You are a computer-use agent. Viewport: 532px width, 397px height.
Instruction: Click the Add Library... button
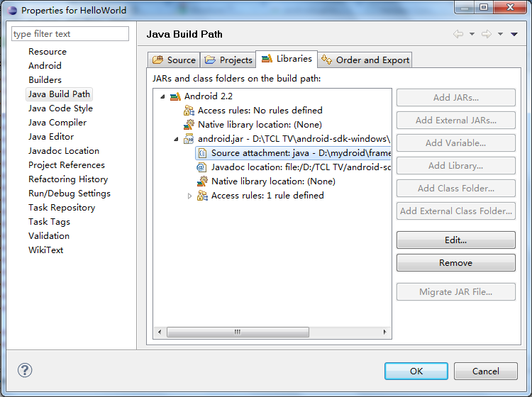[x=455, y=166]
